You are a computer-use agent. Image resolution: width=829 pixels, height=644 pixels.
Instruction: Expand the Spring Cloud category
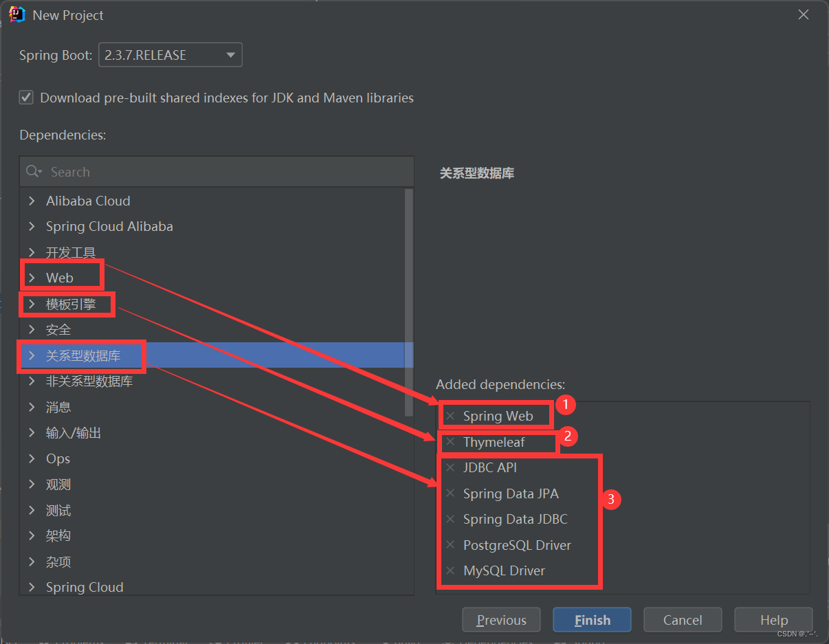coord(32,587)
